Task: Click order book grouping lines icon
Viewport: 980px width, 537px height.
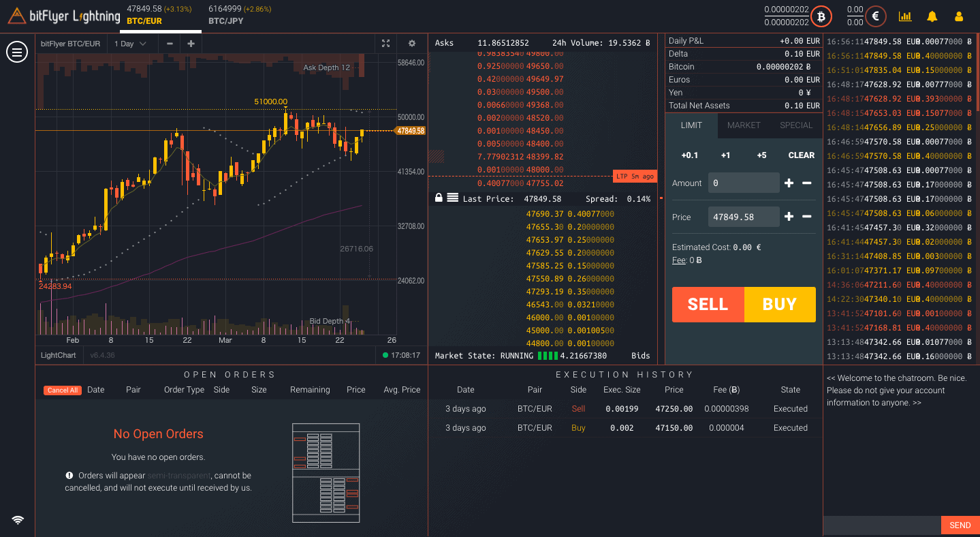Action: click(452, 198)
